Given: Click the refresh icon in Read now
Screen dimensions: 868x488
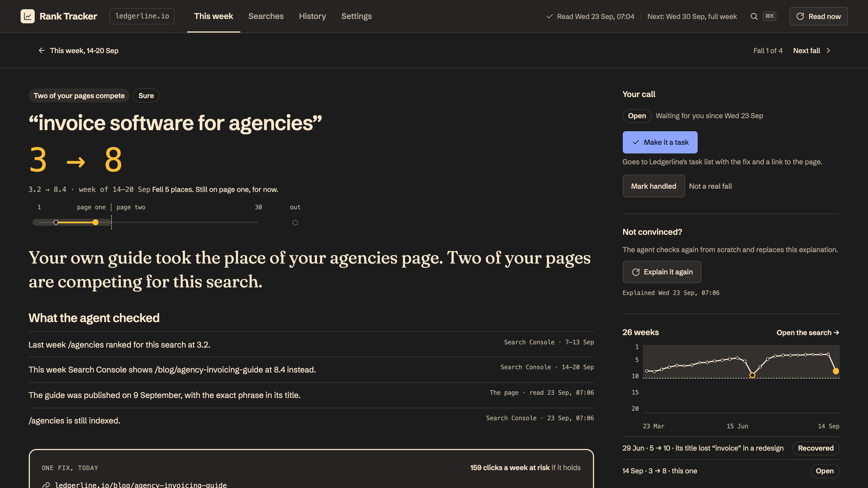Looking at the screenshot, I should click(x=800, y=16).
